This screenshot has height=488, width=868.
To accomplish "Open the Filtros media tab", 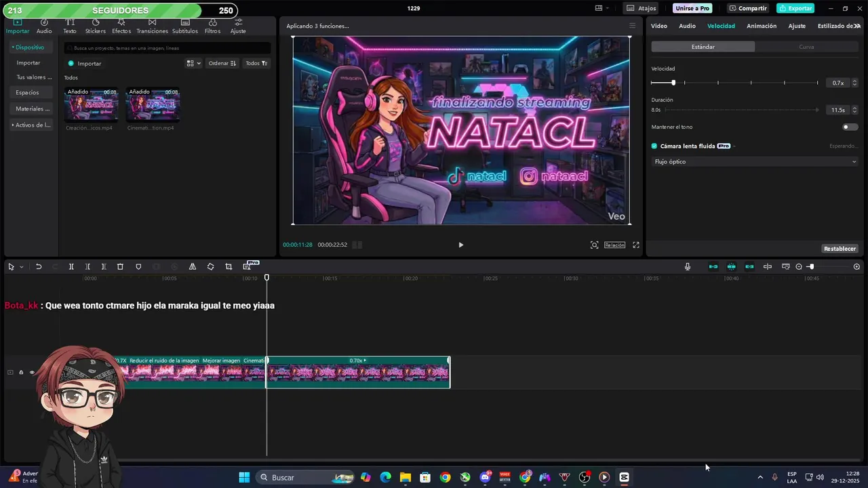I will tap(212, 26).
